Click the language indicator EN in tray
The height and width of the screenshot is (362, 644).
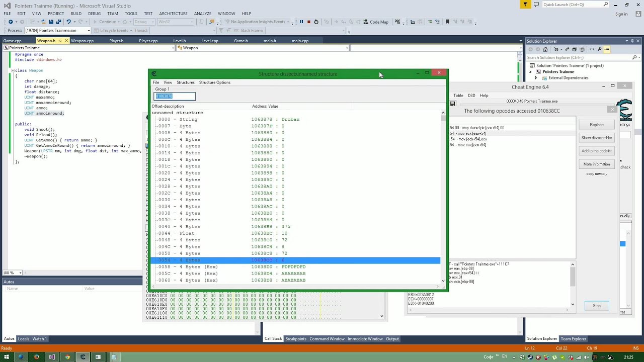505,357
